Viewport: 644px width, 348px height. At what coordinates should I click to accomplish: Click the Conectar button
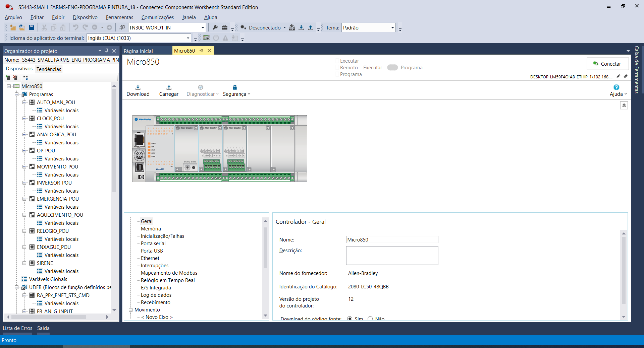[607, 64]
